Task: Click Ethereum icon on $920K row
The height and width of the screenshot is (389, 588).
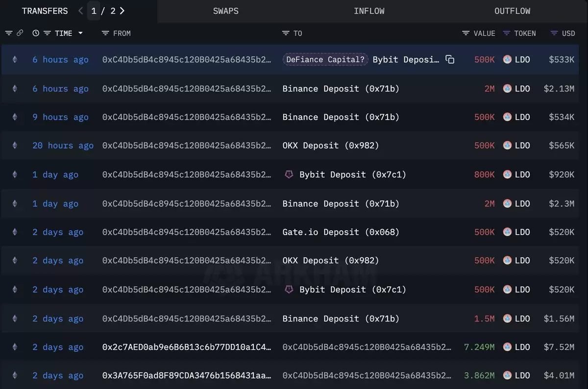Action: pyautogui.click(x=15, y=174)
